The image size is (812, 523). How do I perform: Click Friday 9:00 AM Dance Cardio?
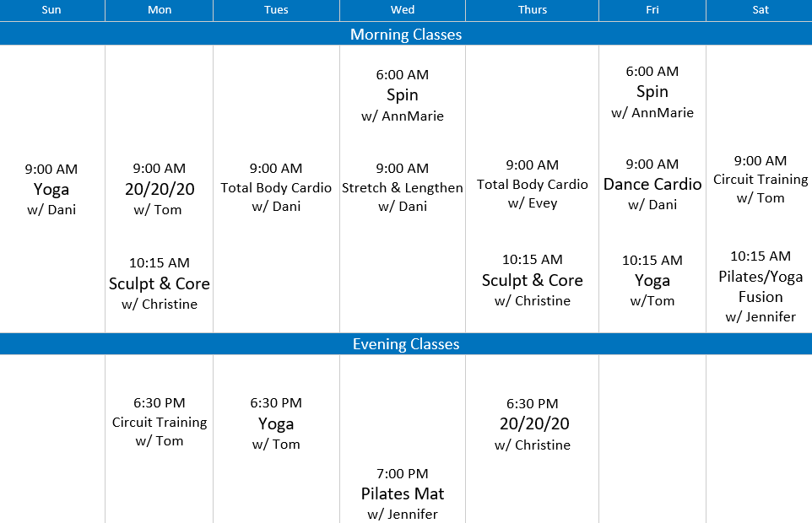tap(652, 184)
